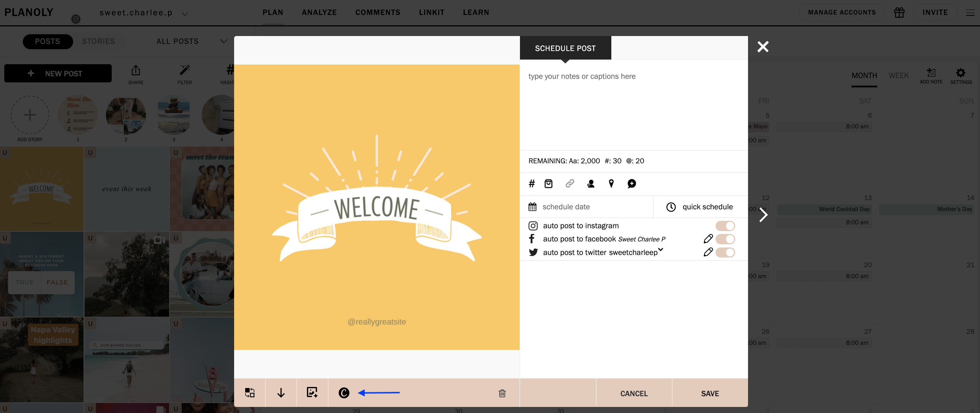Click the 8:00 am slot on Saturday 6

click(x=824, y=126)
